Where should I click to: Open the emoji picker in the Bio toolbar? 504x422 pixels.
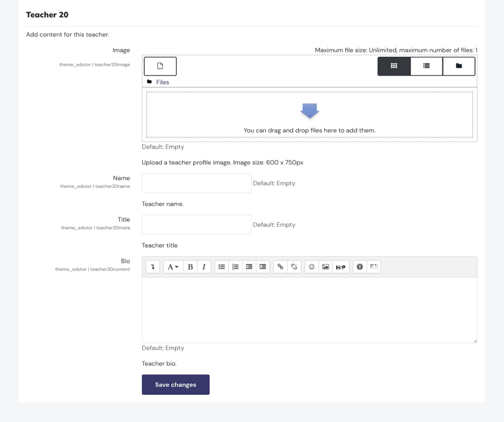(311, 267)
